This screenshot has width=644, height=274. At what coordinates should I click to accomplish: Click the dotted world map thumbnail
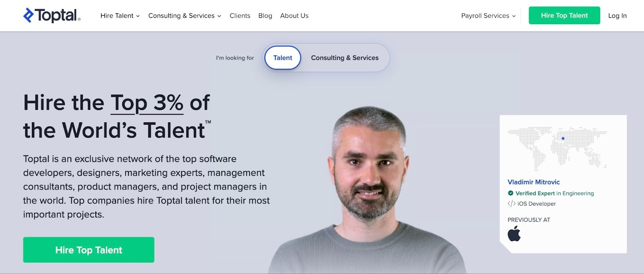coord(557,148)
